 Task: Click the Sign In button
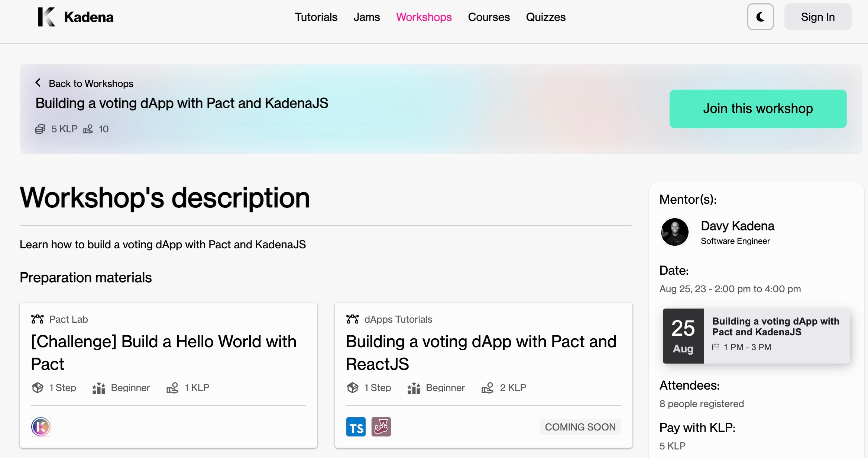click(817, 17)
